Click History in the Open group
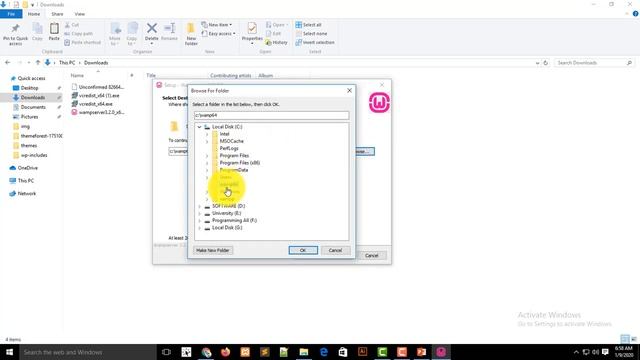 (x=276, y=42)
